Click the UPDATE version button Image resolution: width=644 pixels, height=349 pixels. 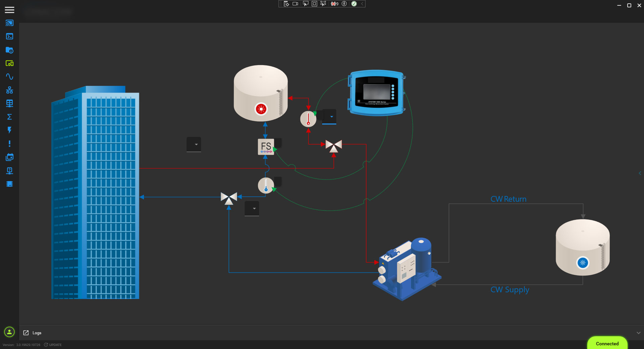(53, 345)
